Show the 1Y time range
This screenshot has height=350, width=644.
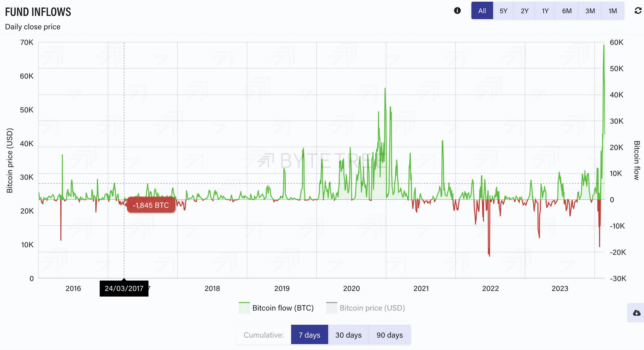coord(545,11)
